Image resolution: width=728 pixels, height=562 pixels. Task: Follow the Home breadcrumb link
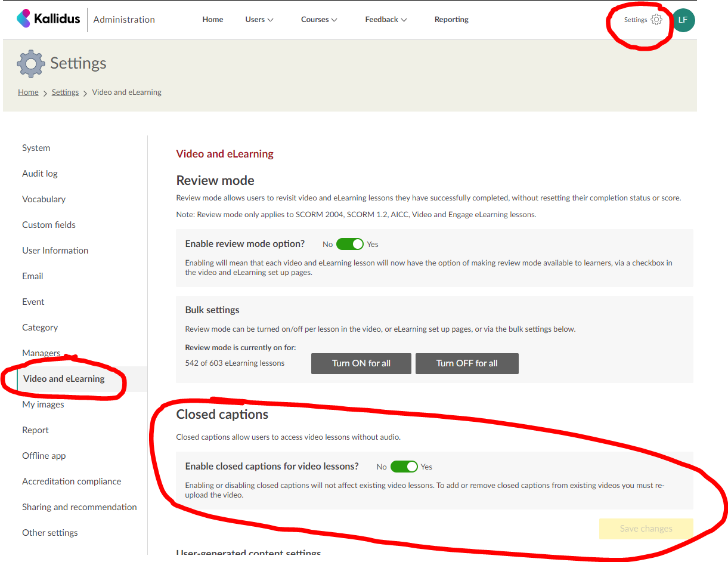click(x=28, y=92)
